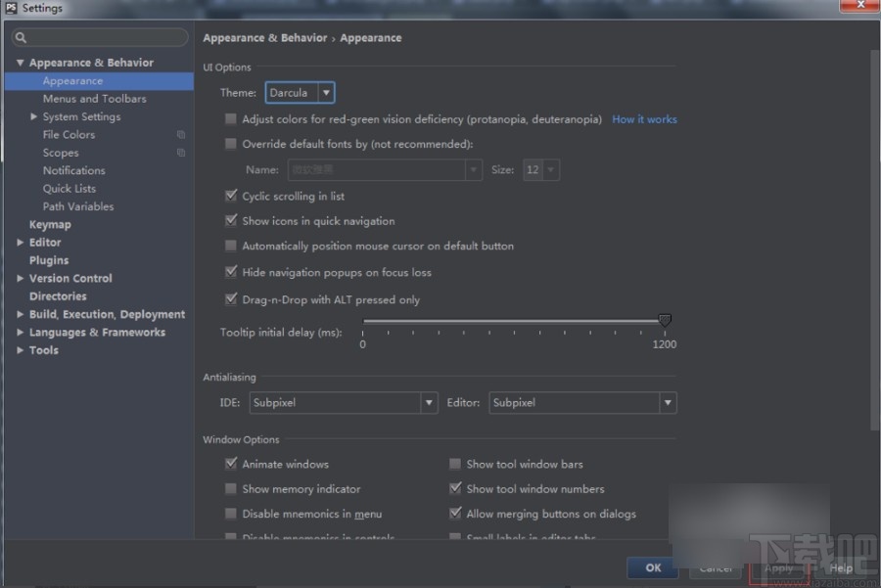Open the How it works link
Viewport: 881px width, 588px height.
point(644,119)
